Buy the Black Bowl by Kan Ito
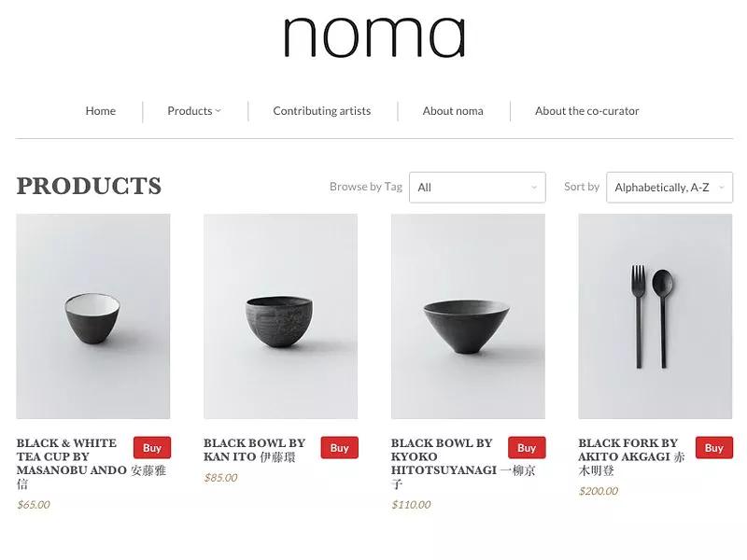The height and width of the screenshot is (560, 747). pyautogui.click(x=339, y=447)
